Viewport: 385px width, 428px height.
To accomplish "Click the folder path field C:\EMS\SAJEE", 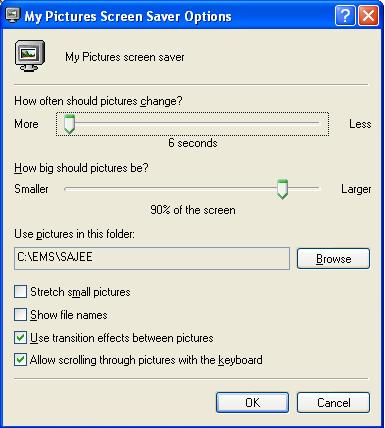I will (x=152, y=258).
